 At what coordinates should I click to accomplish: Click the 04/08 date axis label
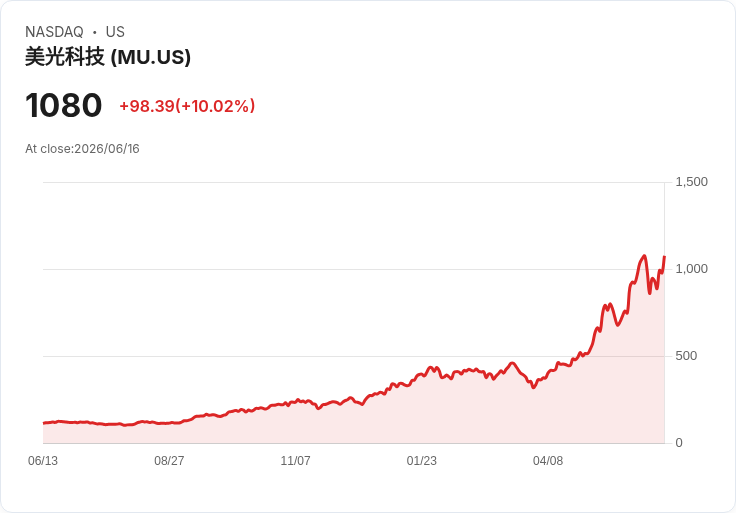tap(548, 461)
